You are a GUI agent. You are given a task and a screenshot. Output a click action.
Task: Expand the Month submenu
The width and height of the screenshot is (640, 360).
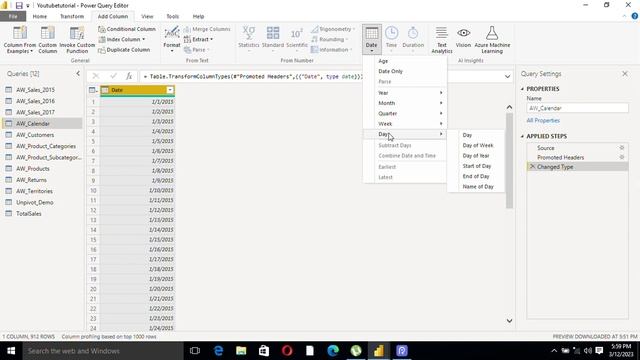[x=405, y=103]
